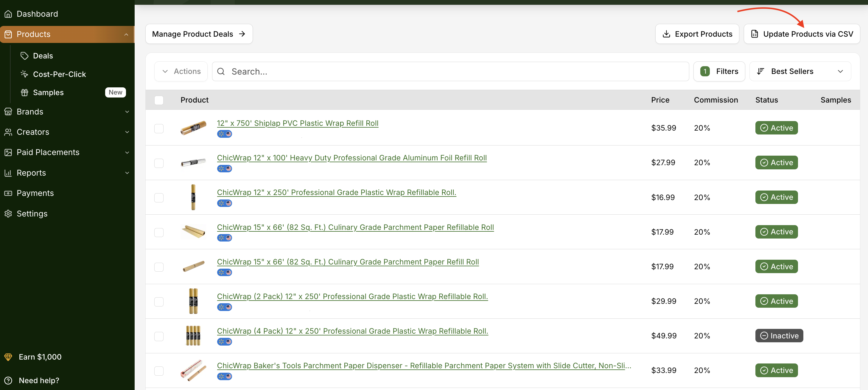Toggle the select-all checkbox in table header
Viewport: 868px width, 390px height.
click(x=159, y=100)
